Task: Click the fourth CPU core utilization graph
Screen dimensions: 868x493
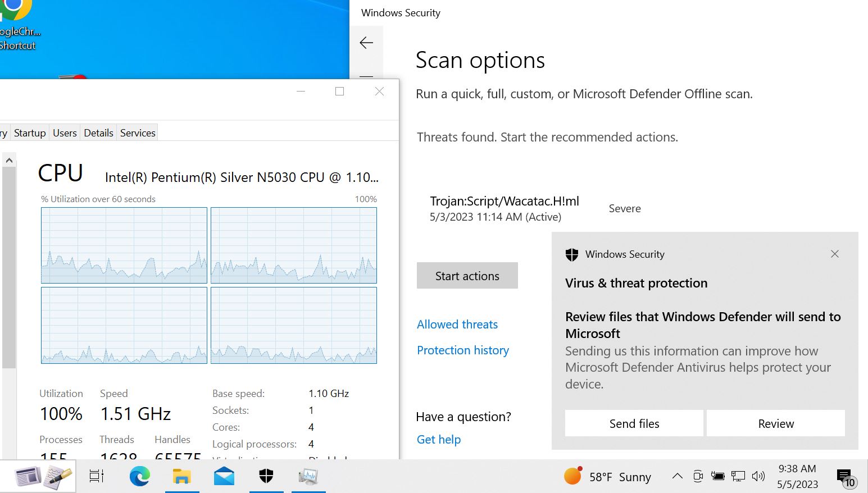Action: click(294, 326)
